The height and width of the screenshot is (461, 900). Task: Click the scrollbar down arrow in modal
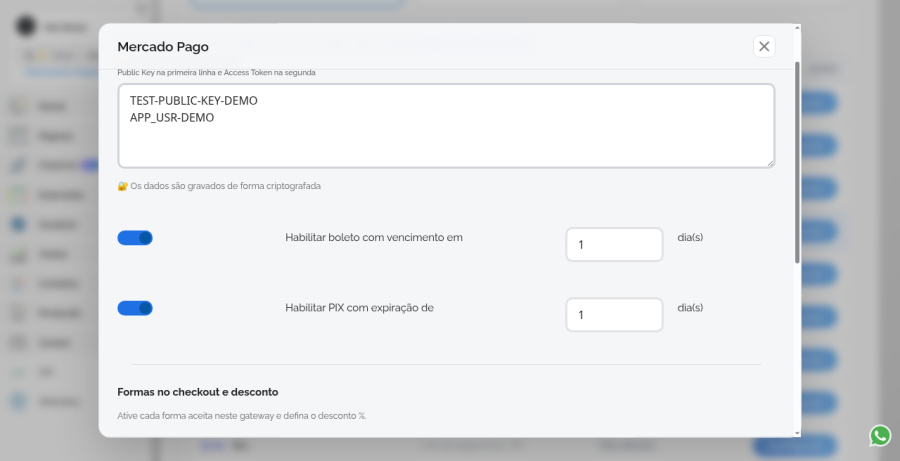point(797,433)
